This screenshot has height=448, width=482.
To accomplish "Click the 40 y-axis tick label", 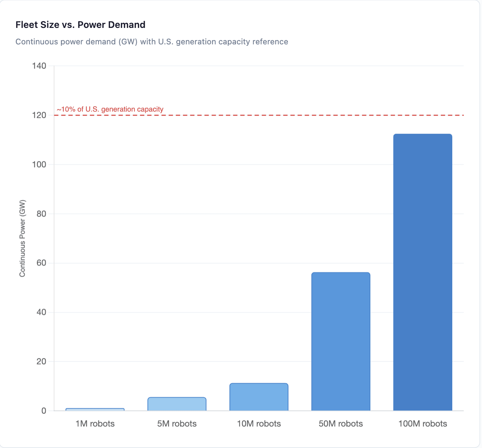I will (x=42, y=312).
